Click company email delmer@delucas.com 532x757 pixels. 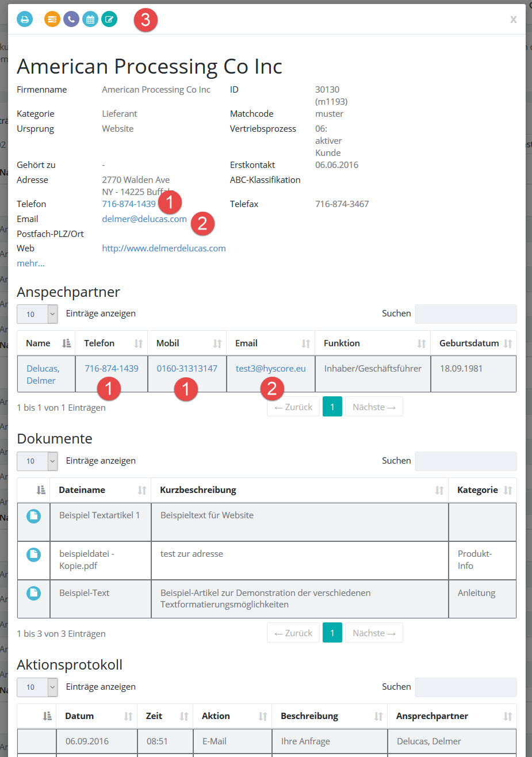click(x=144, y=219)
